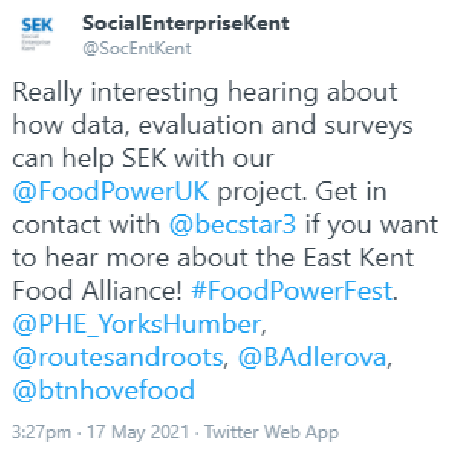Click the 'East Kent' text in the tweet
The width and height of the screenshot is (458, 462).
pos(358,257)
